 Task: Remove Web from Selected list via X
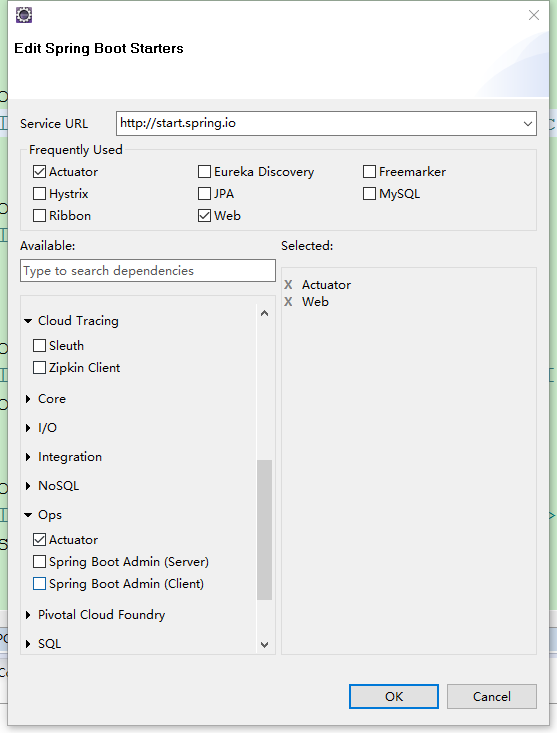point(288,302)
